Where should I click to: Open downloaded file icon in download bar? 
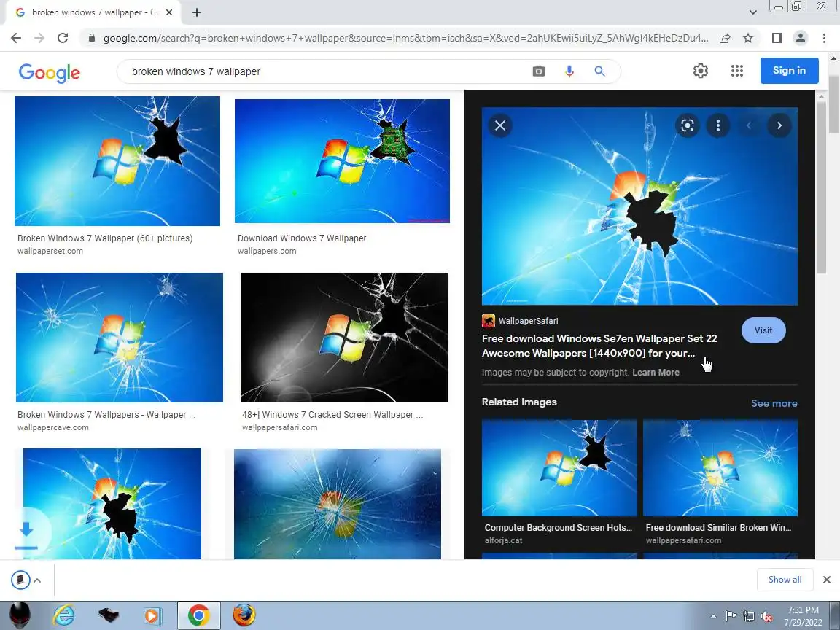pos(21,580)
